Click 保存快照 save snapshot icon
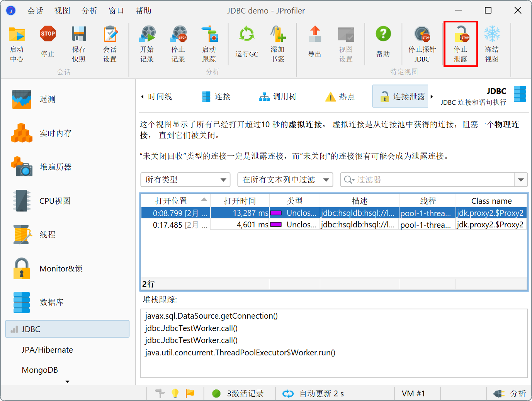Screen dimensions: 532x401 (79, 44)
